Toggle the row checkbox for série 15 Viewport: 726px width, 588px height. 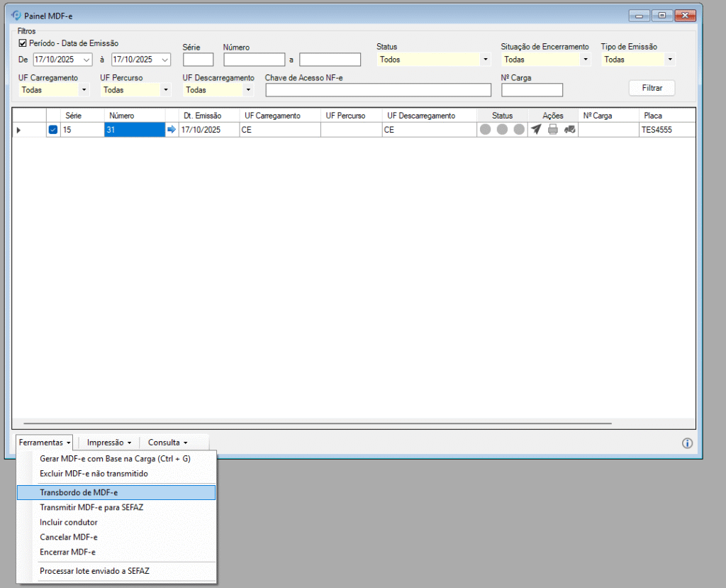(53, 130)
